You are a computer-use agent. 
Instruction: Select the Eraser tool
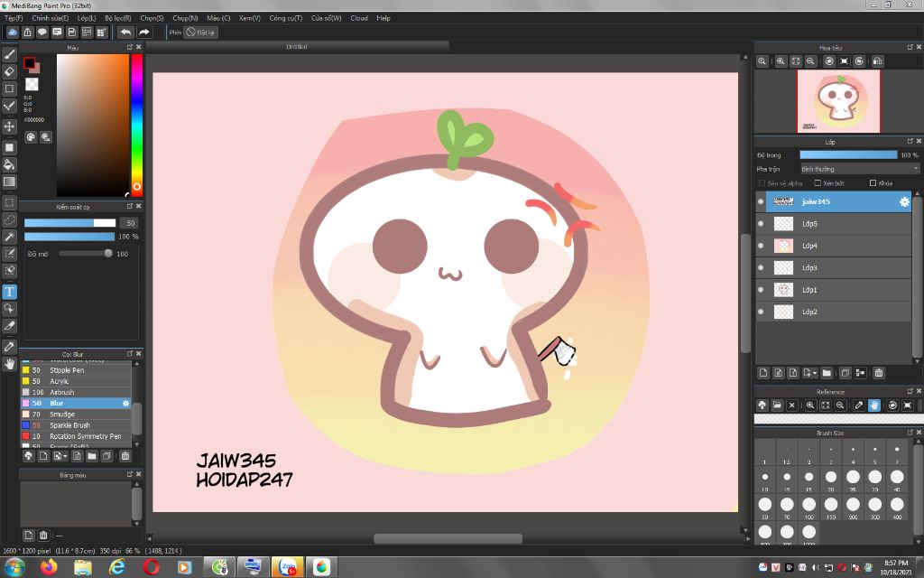(x=9, y=71)
